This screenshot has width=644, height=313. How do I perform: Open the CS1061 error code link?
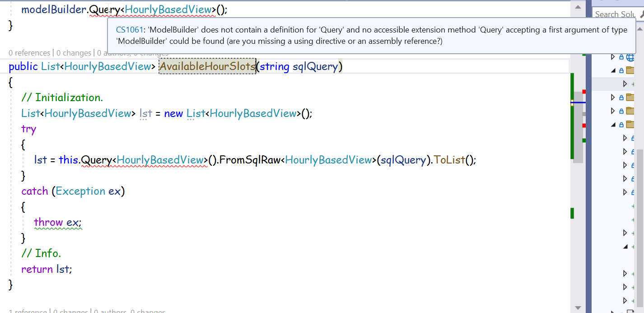129,30
